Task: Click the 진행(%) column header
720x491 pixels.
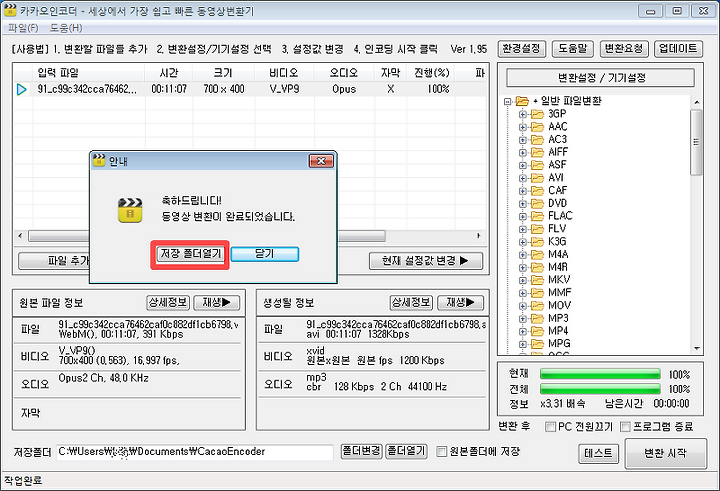Action: point(432,73)
